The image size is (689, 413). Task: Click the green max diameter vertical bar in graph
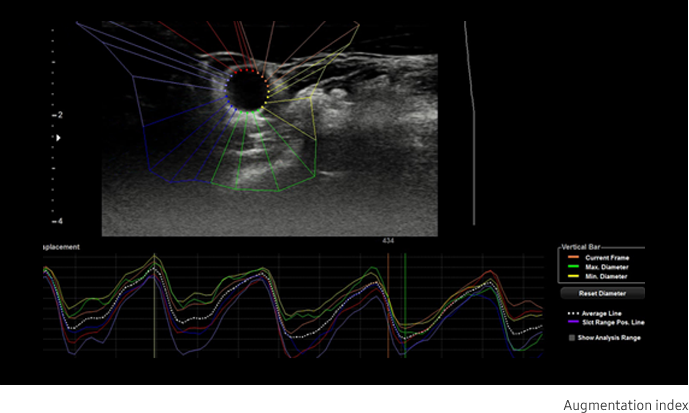[x=405, y=305]
